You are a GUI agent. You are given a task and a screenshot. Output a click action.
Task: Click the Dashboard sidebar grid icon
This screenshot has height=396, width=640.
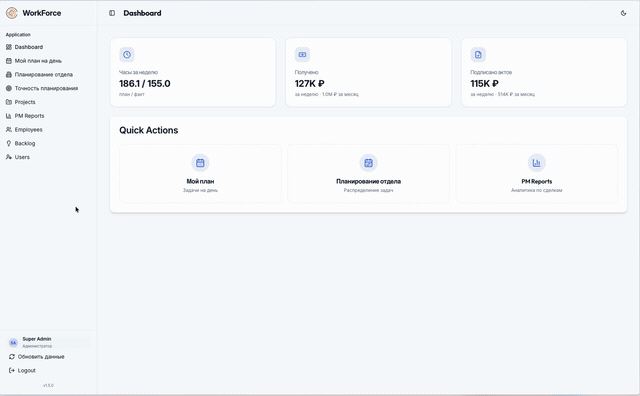9,47
